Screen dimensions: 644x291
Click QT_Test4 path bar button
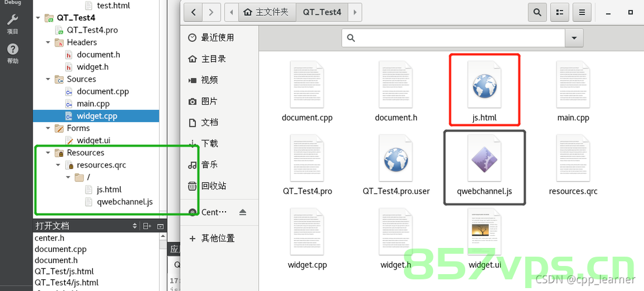click(x=322, y=12)
